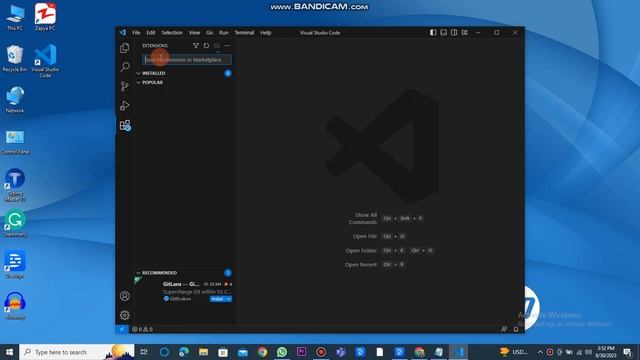Open the Manage gear icon
The width and height of the screenshot is (640, 360).
pyautogui.click(x=125, y=315)
